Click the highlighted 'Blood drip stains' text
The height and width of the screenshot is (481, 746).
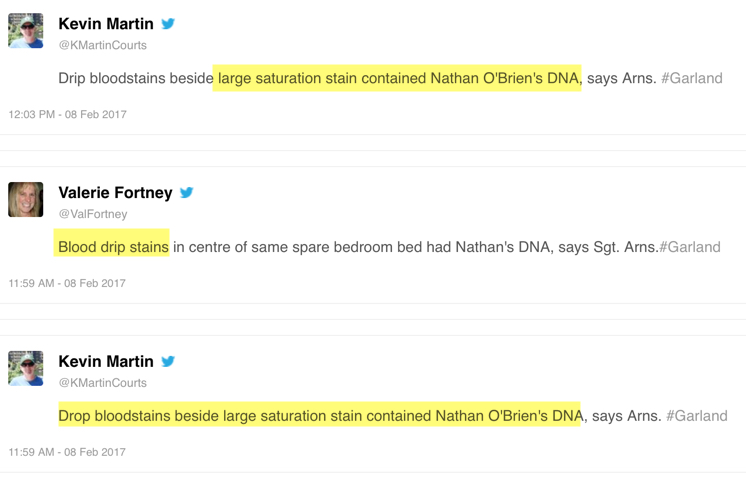point(113,247)
